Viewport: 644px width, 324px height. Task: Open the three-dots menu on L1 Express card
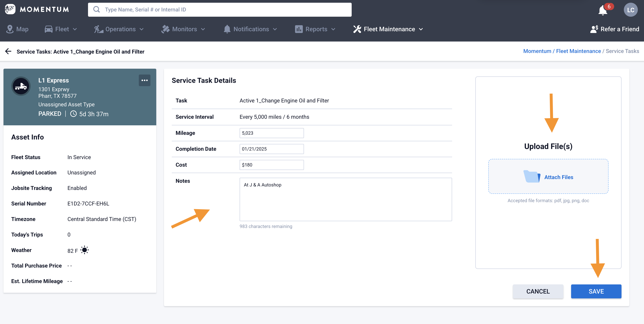pyautogui.click(x=144, y=80)
